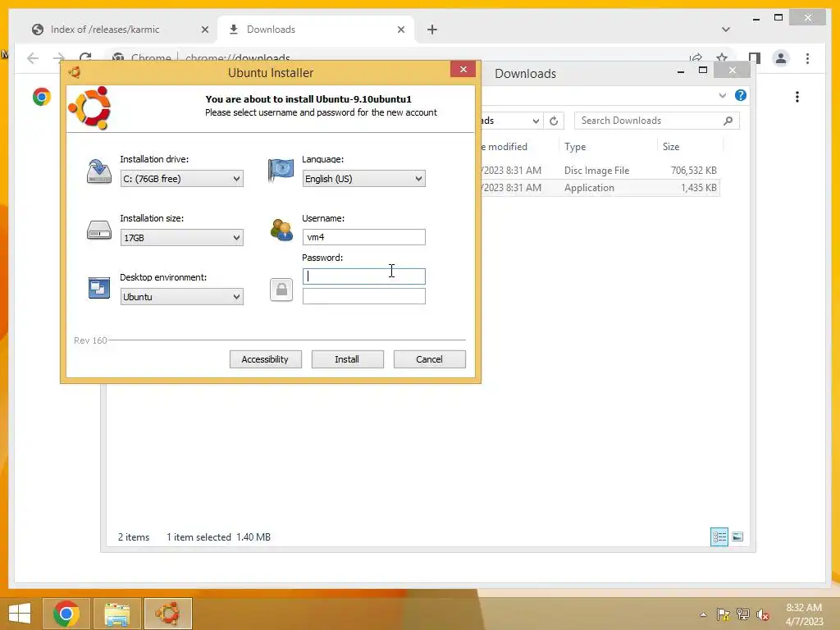Toggle Chrome side panel

click(755, 58)
